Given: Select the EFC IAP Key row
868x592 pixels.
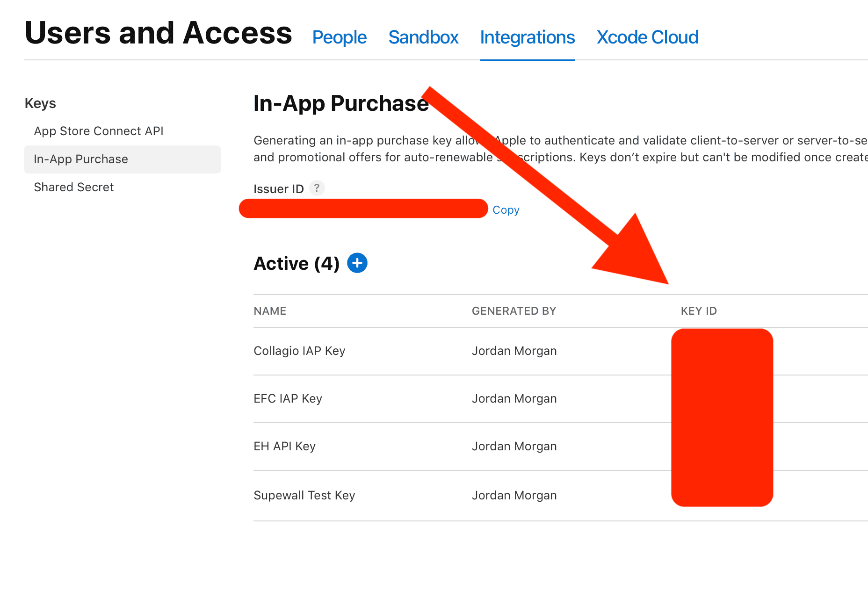Looking at the screenshot, I should tap(288, 399).
